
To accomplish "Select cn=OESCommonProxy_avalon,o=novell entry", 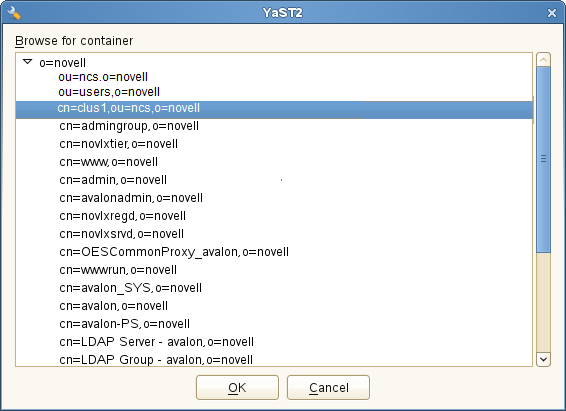I will (174, 252).
